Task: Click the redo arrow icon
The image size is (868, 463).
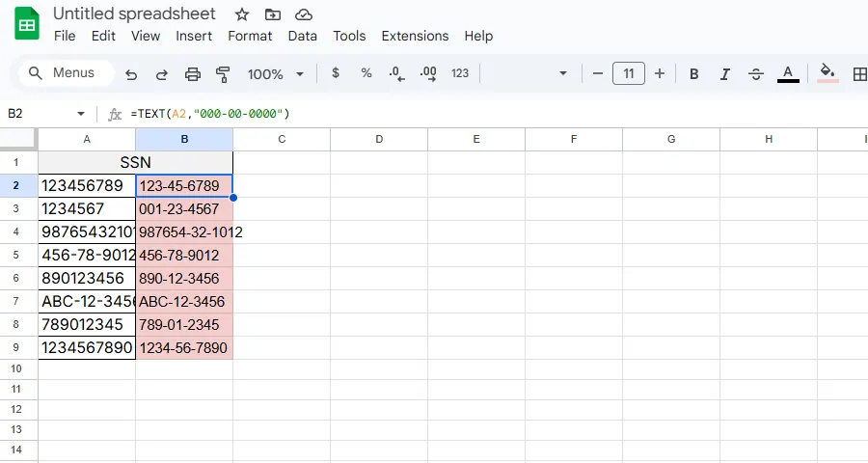Action: pos(162,74)
